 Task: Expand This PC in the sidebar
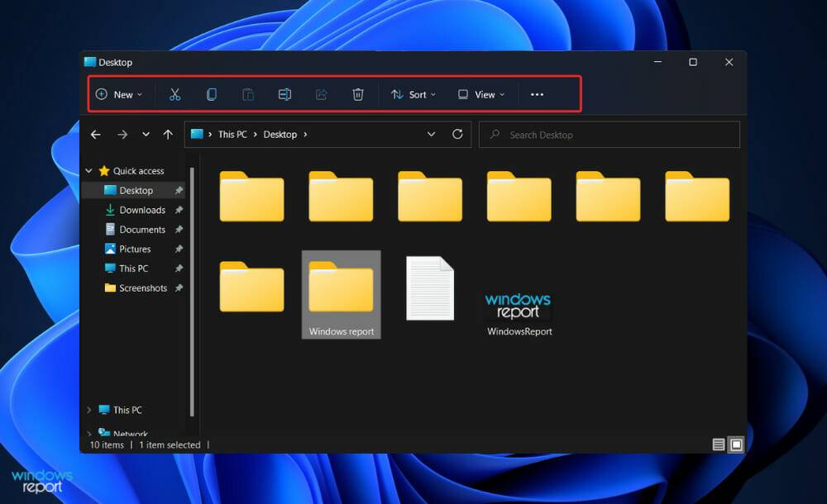88,410
